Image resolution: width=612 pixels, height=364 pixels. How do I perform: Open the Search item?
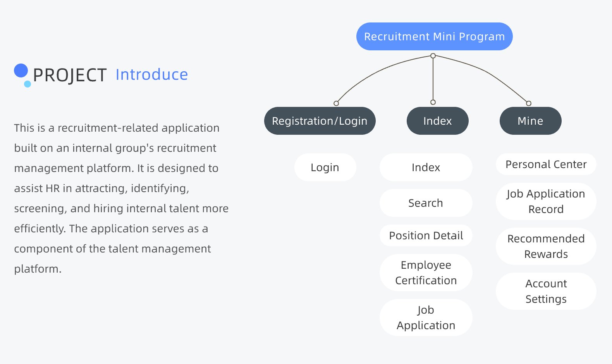pos(426,203)
